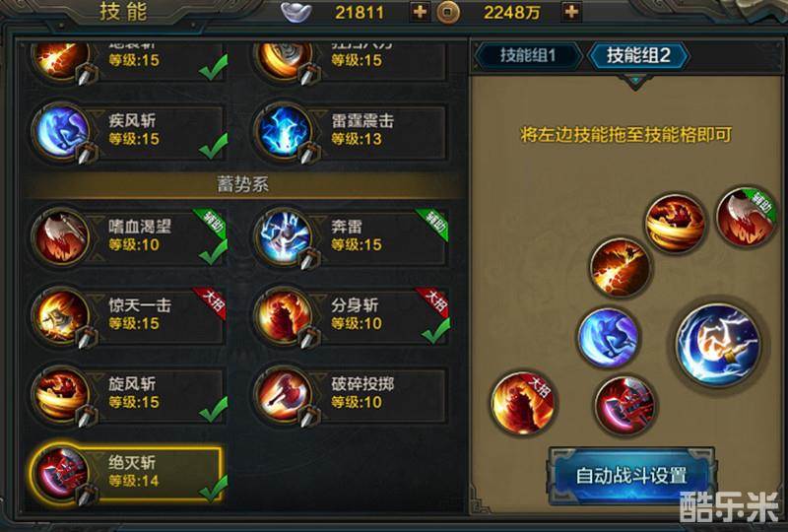
Task: Switch to 技能组1 tab
Action: (x=528, y=55)
